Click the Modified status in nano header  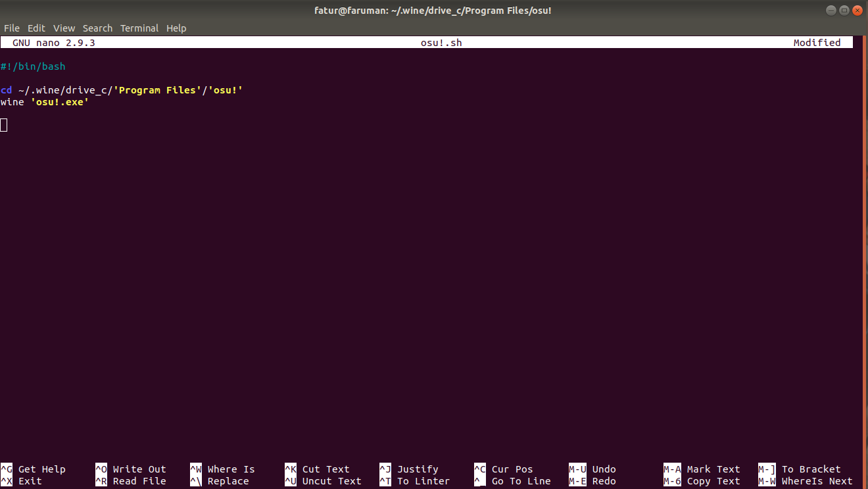[x=817, y=43]
